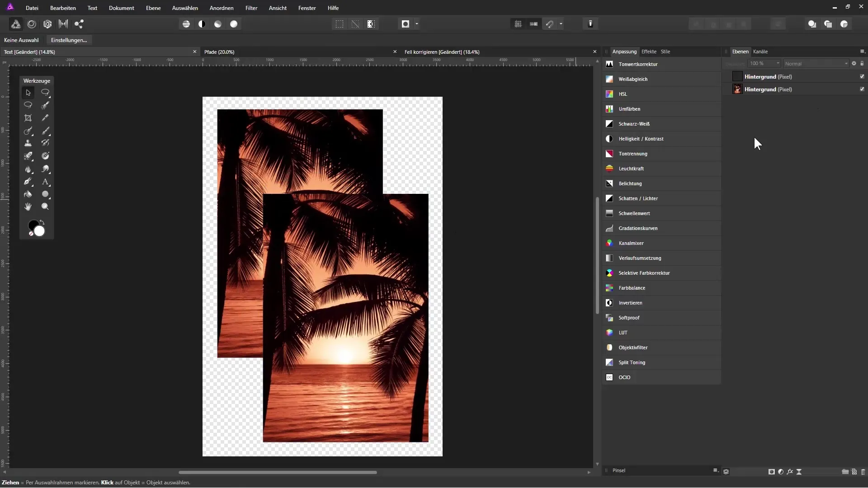Expand Quick Mask dropdown arrow

tap(417, 24)
